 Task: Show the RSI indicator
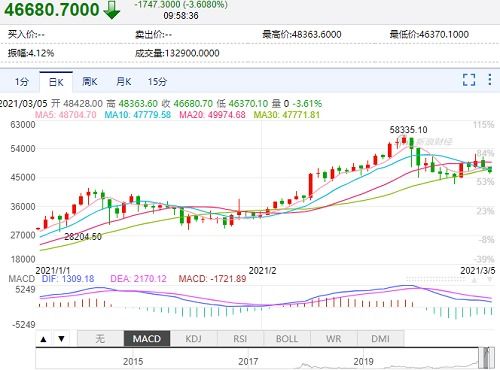(240, 339)
